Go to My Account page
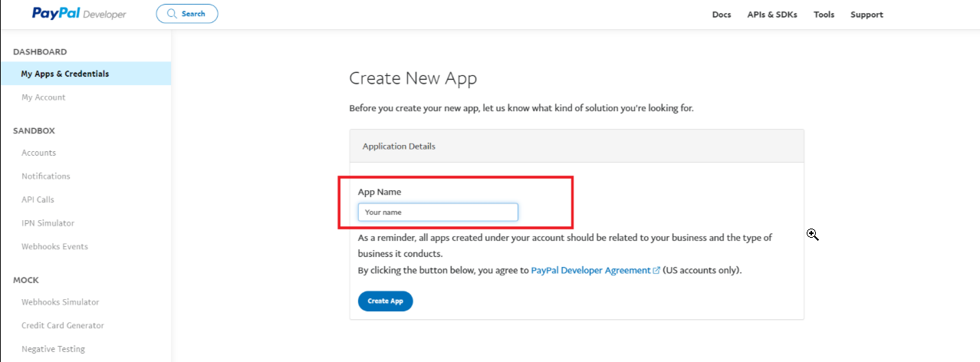980x362 pixels. (44, 97)
